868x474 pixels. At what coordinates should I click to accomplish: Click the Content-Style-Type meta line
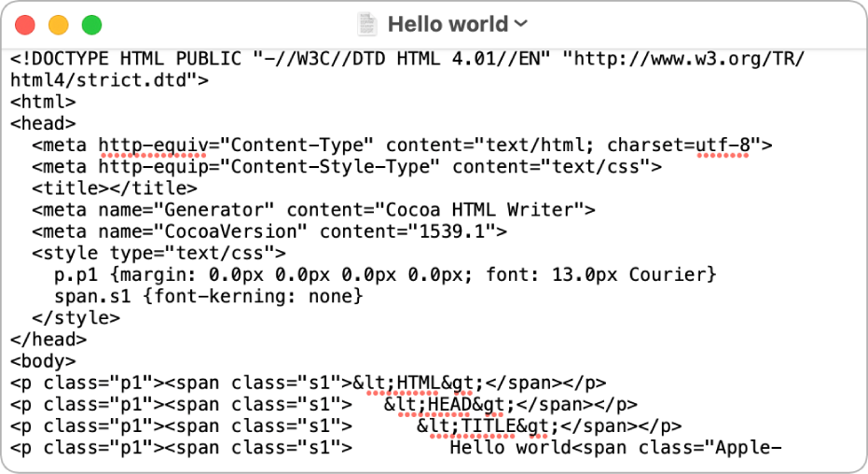347,167
